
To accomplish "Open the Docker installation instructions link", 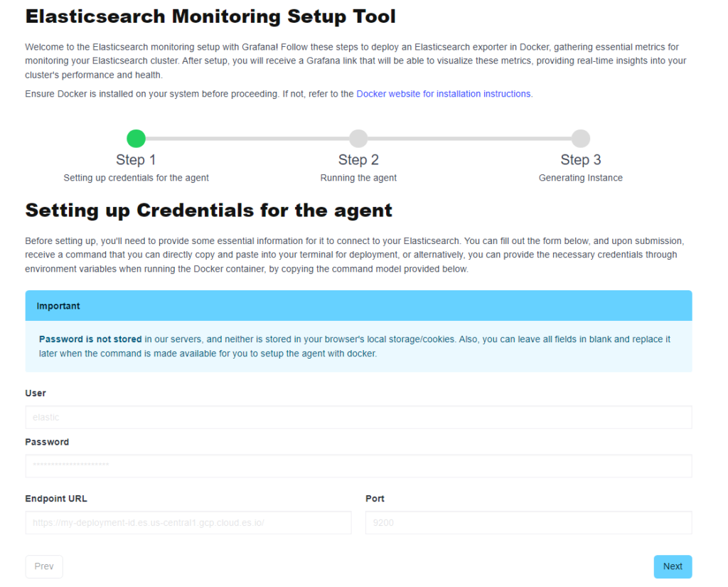I will (444, 93).
